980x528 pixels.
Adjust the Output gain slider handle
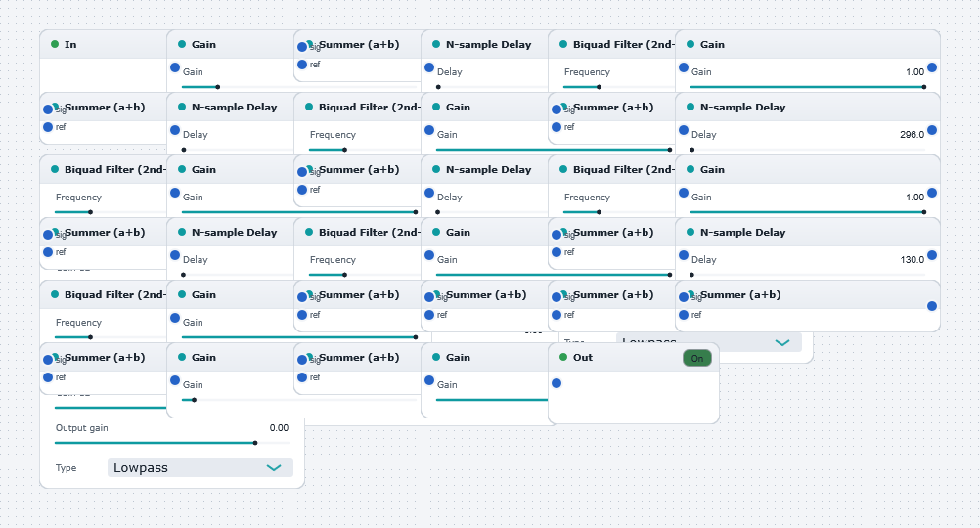click(x=255, y=443)
